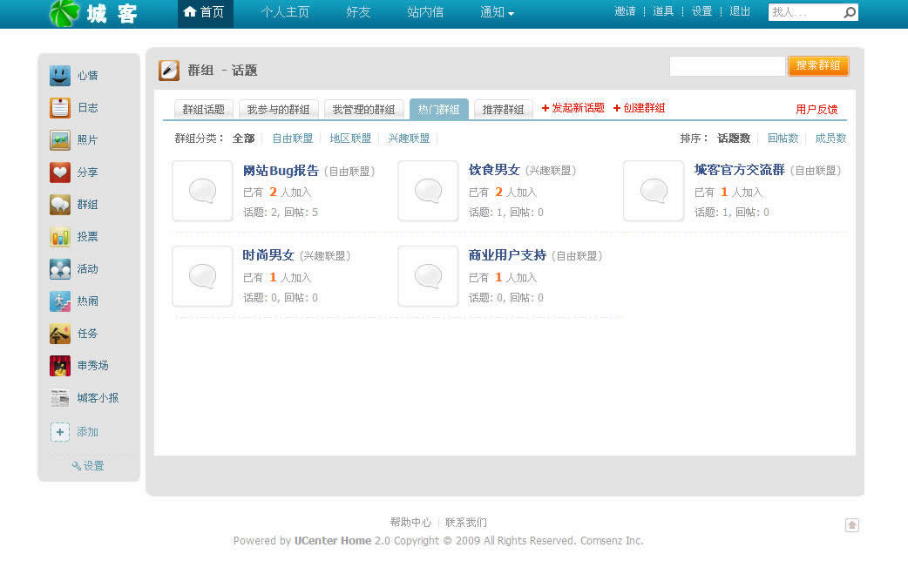Open the 投票 bar chart icon
This screenshot has height=588, width=908.
click(59, 237)
